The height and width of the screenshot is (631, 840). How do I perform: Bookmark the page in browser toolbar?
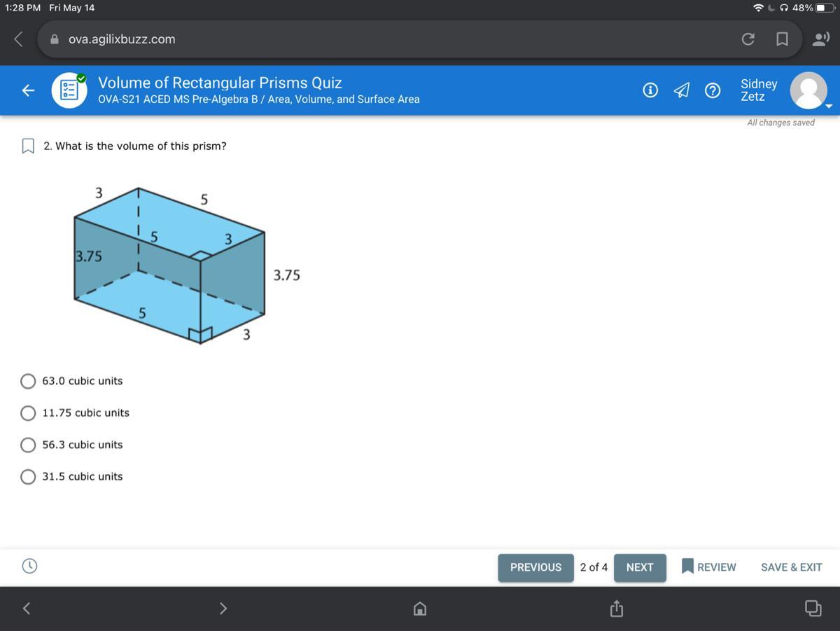pos(782,40)
